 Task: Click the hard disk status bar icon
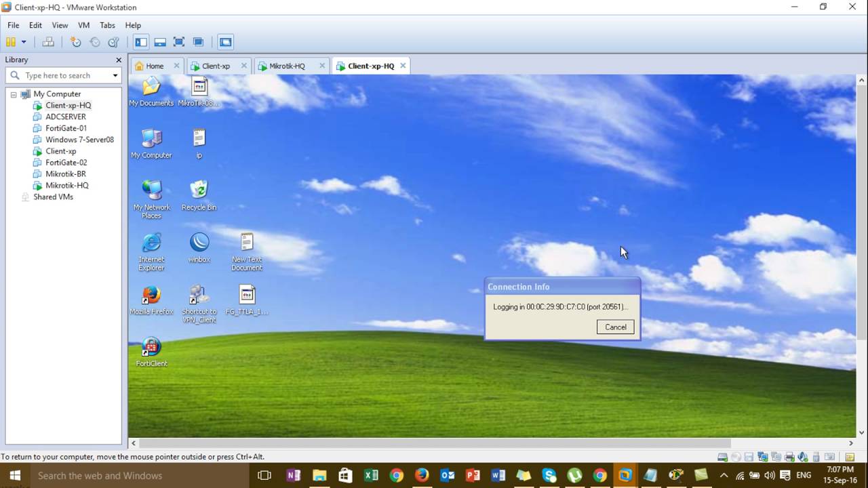723,457
